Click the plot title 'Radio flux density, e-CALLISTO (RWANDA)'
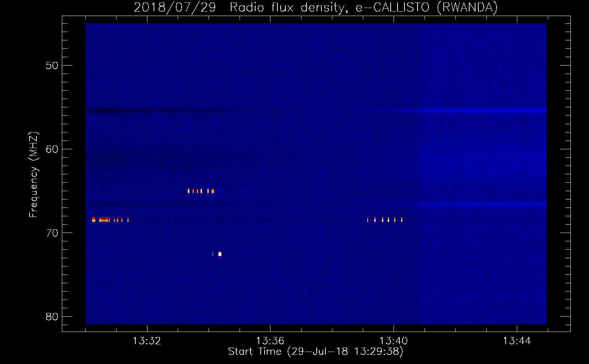This screenshot has height=364, width=589. 364,7
